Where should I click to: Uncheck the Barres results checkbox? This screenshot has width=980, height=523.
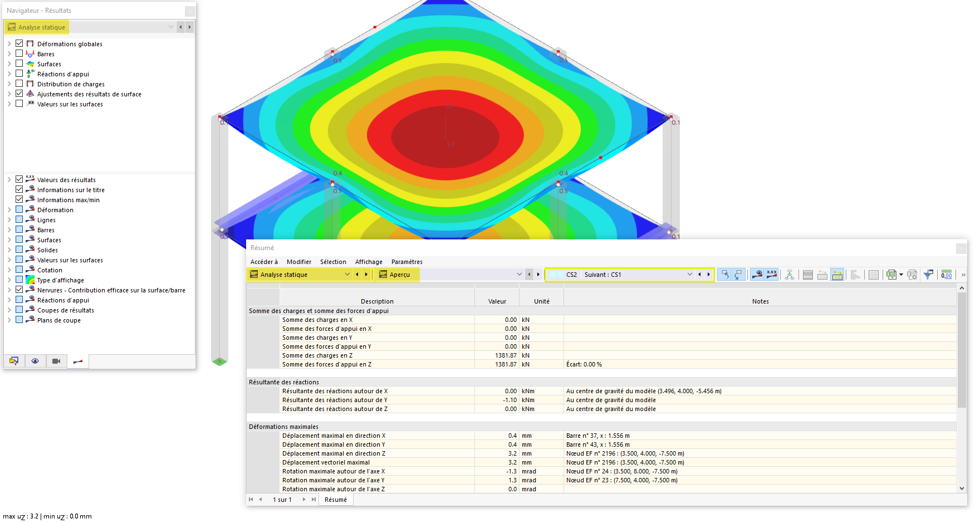tap(19, 53)
